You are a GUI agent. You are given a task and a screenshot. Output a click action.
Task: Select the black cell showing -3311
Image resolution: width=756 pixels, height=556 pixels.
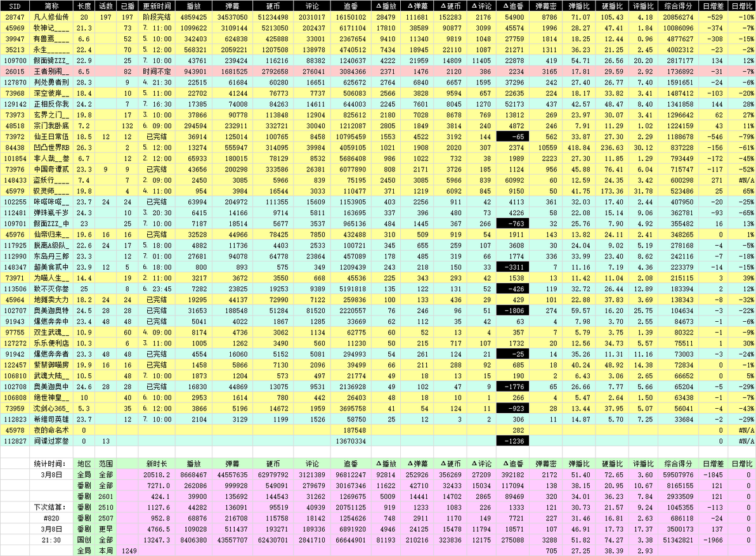point(513,267)
